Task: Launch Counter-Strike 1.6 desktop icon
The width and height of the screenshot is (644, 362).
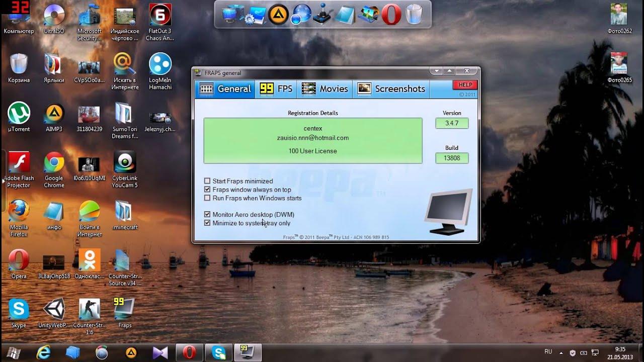Action: 90,317
